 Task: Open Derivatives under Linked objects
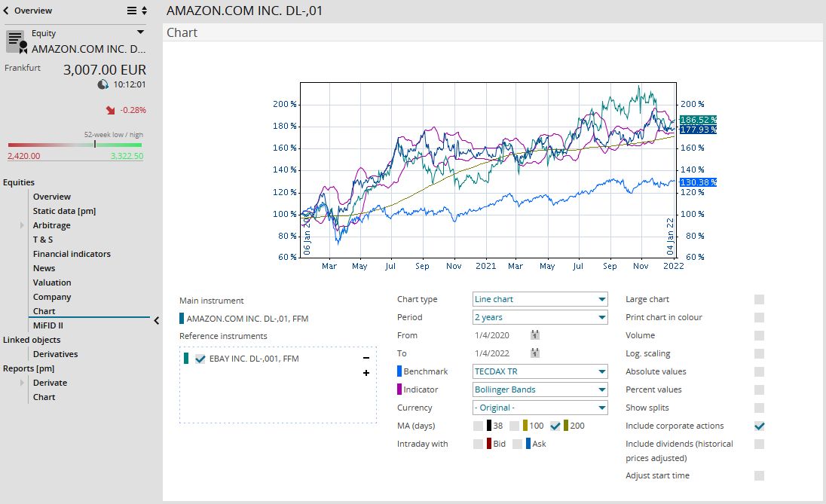tap(55, 354)
